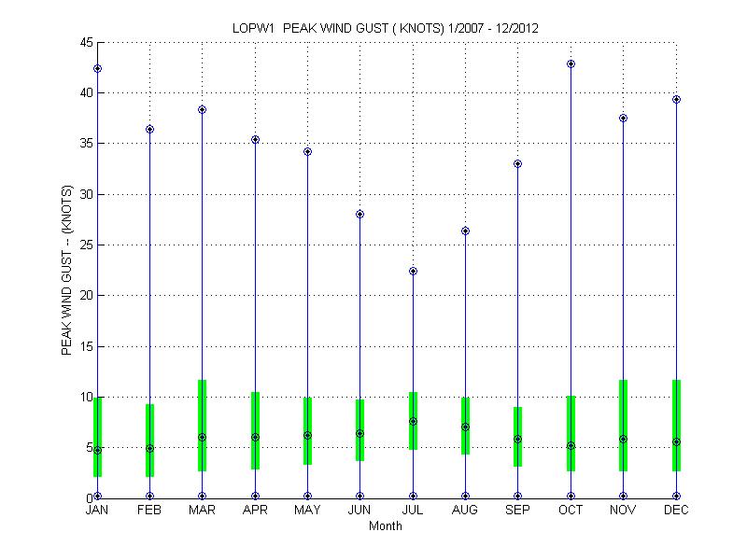The height and width of the screenshot is (560, 747).
Task: Click the y-axis tick value 40
Action: pyautogui.click(x=87, y=92)
